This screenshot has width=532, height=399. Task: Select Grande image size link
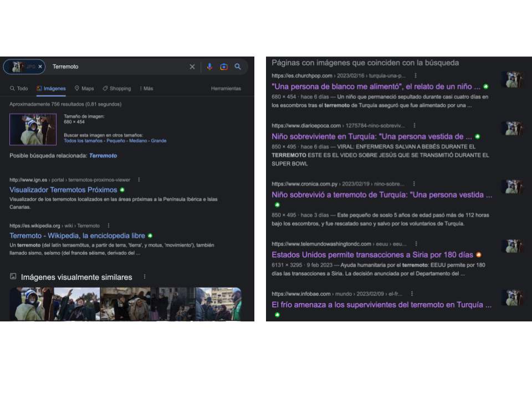[x=159, y=141]
